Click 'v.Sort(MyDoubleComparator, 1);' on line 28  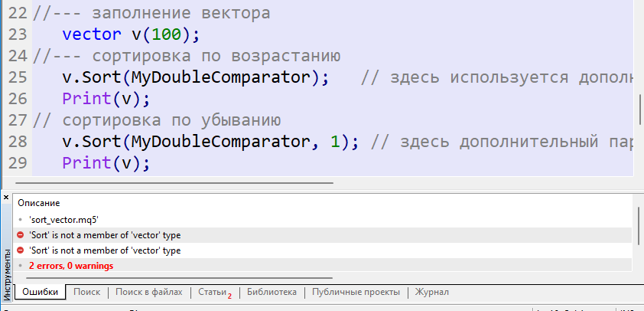click(x=210, y=142)
